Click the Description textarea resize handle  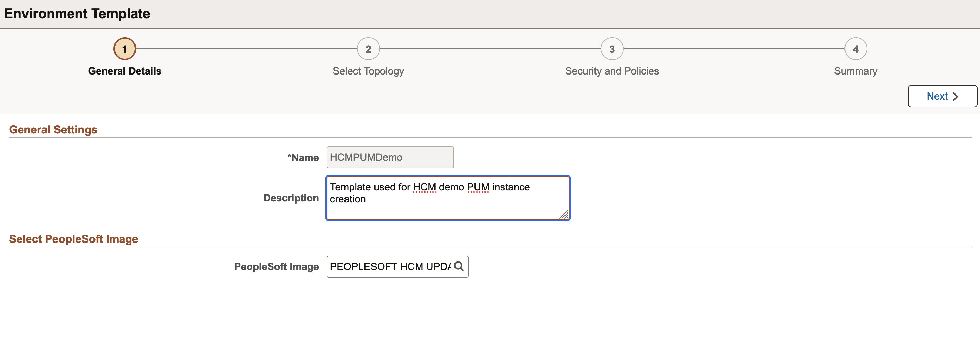(x=563, y=215)
